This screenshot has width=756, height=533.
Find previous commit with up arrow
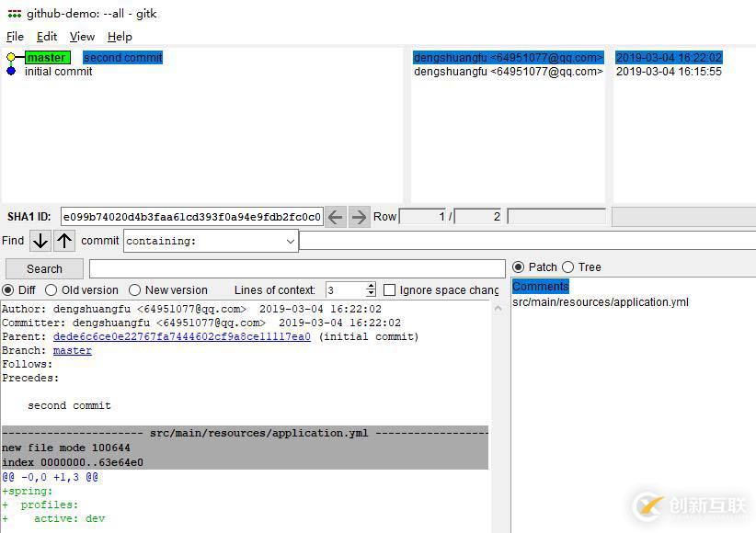pos(64,241)
